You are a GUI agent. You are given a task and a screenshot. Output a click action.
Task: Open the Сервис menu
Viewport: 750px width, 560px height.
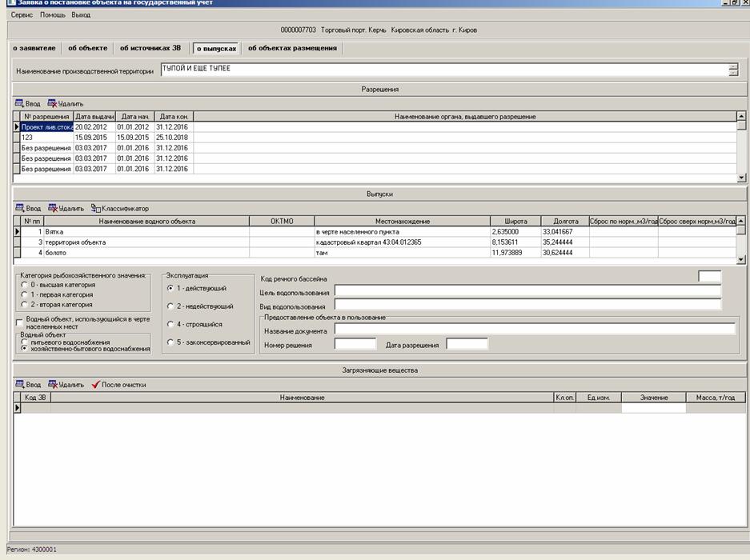22,15
